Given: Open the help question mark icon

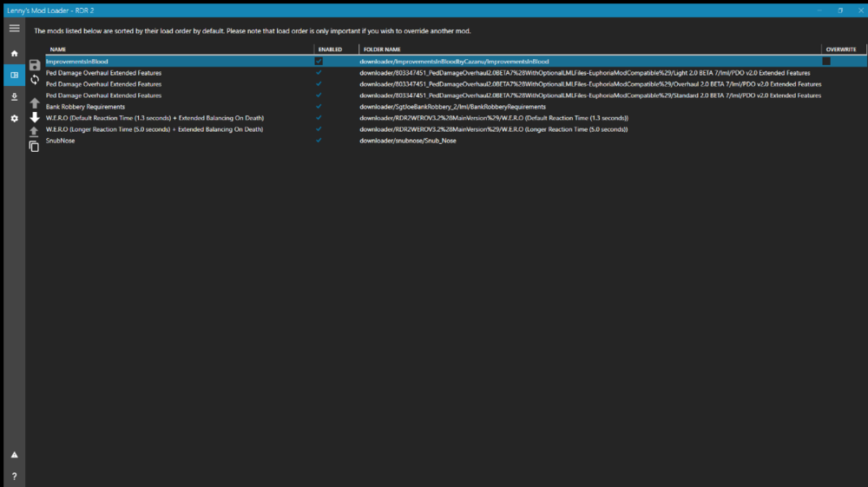Looking at the screenshot, I should (14, 476).
